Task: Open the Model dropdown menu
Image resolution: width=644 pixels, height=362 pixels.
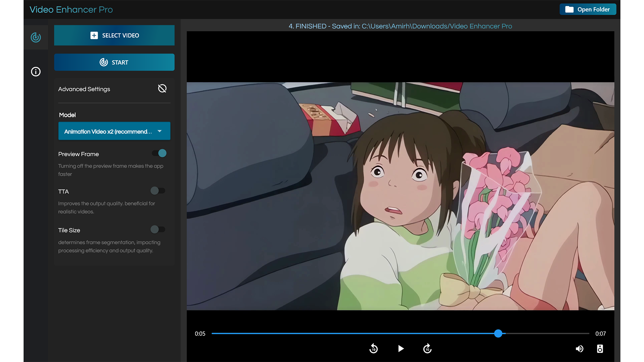Action: [108, 131]
